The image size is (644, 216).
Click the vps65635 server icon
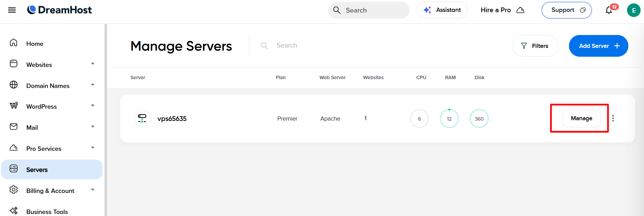click(x=142, y=119)
